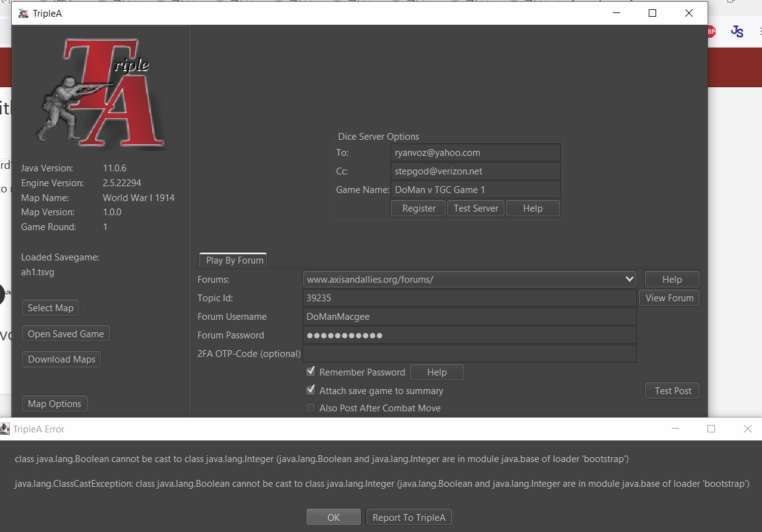This screenshot has height=532, width=762.
Task: Click the Cc email field
Action: pos(475,171)
